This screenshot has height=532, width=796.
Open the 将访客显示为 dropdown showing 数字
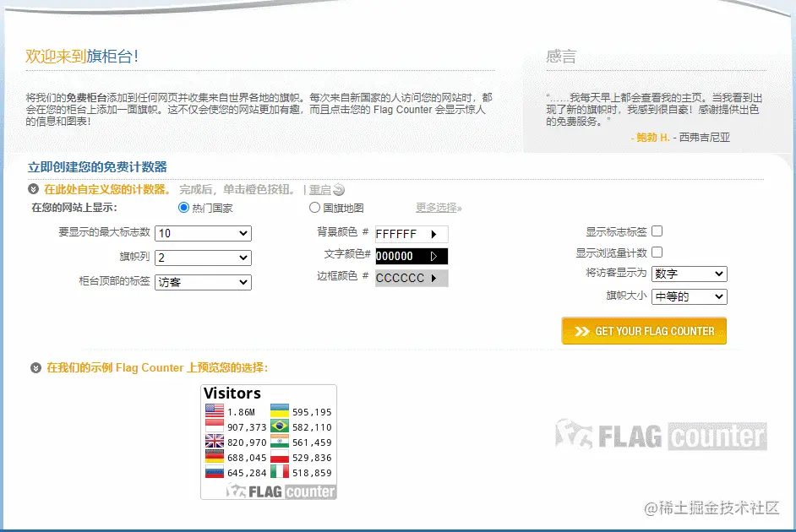[x=690, y=274]
